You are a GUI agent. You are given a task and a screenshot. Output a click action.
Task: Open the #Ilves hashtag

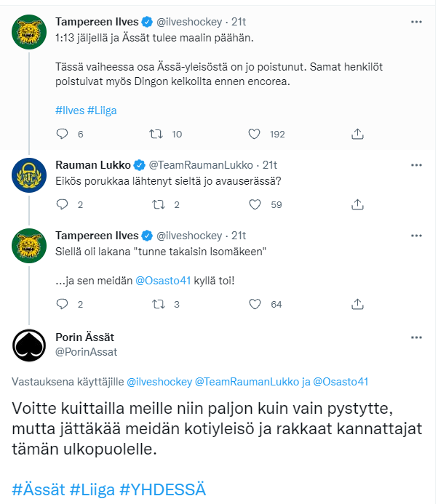[x=69, y=111]
